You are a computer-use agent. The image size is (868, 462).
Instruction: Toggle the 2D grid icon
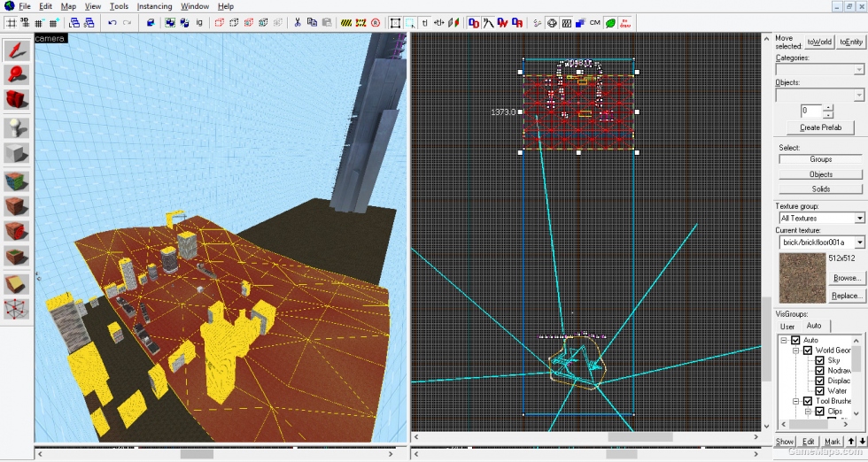[x=11, y=23]
